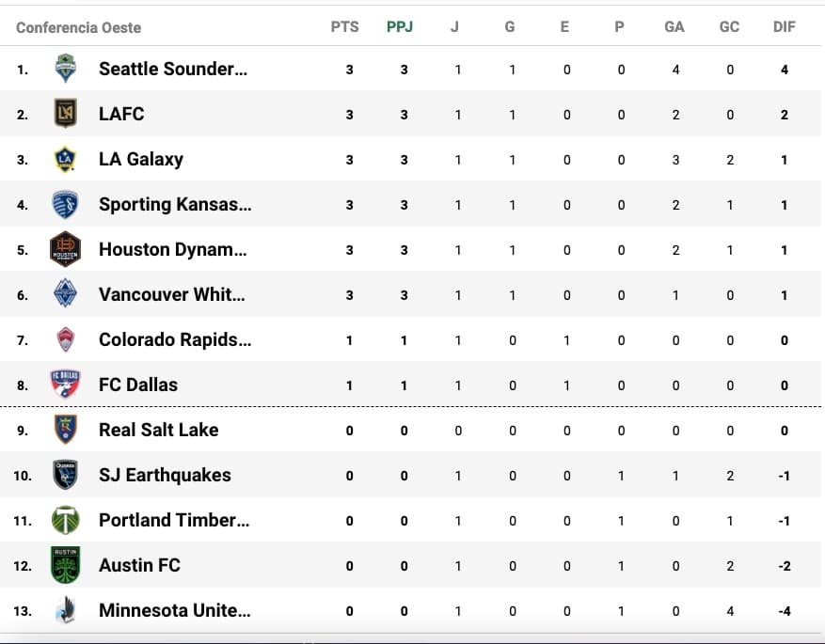Image resolution: width=825 pixels, height=644 pixels.
Task: Click the Houston Dynamo orange logo
Action: [x=65, y=249]
